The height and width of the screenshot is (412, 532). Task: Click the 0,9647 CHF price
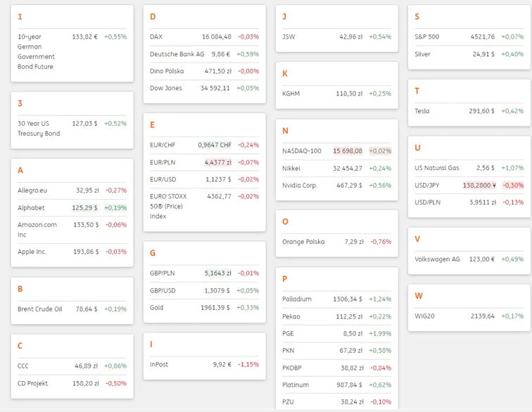[x=215, y=145]
